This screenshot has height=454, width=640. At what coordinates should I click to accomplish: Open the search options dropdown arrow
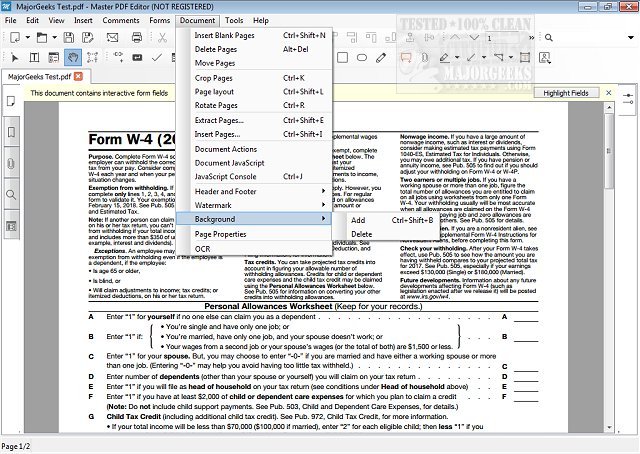[630, 38]
